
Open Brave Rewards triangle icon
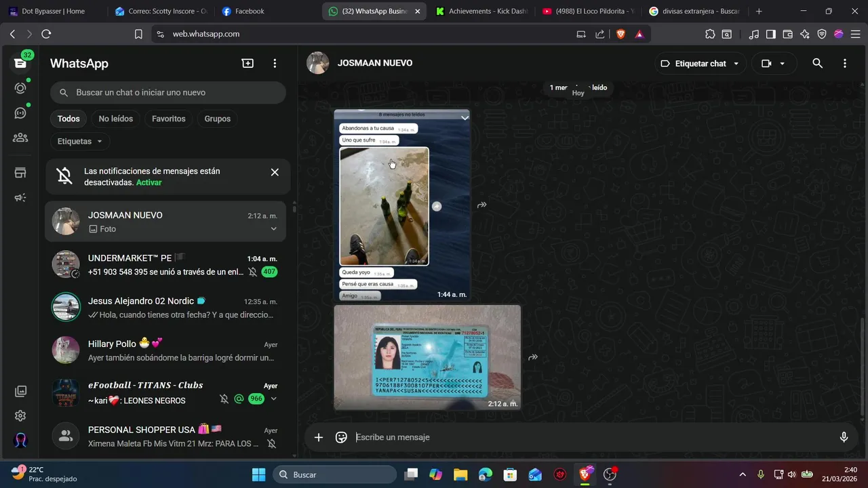pyautogui.click(x=639, y=34)
